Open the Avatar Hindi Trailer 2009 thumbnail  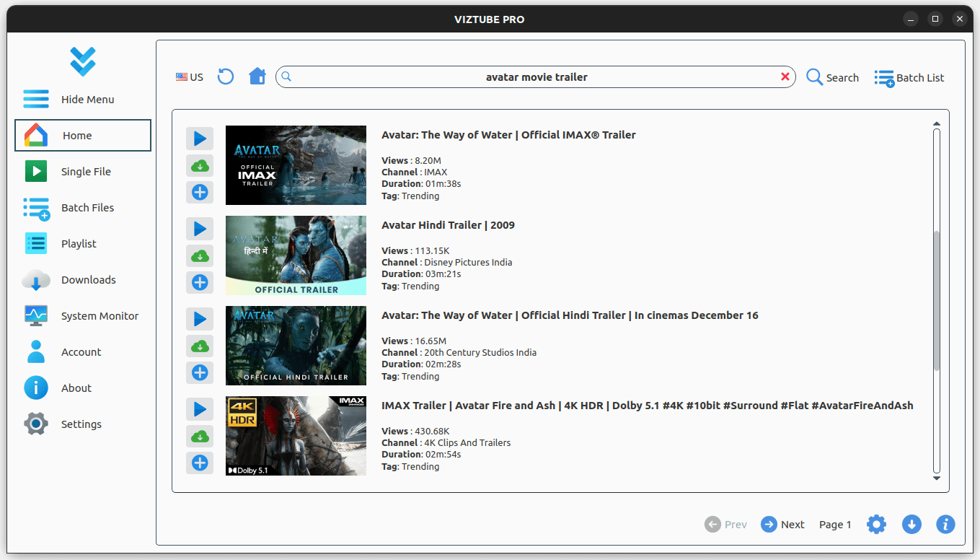pos(296,255)
